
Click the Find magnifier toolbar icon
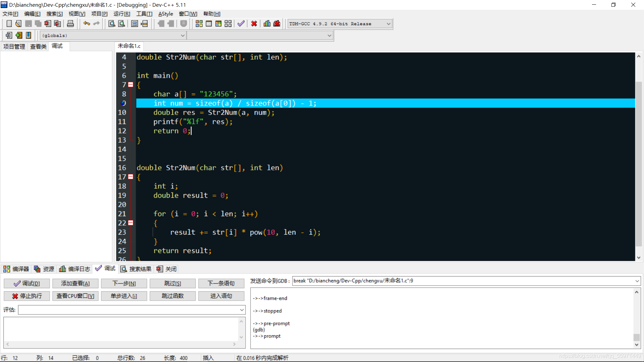(x=112, y=24)
